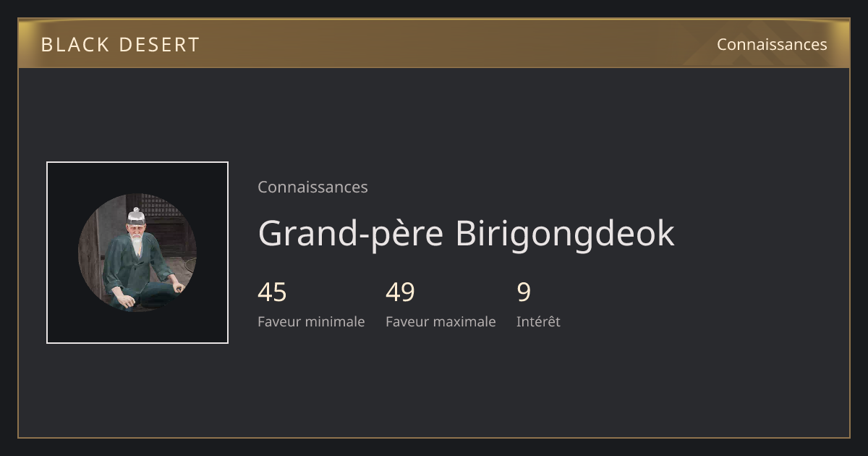The width and height of the screenshot is (868, 456).
Task: Click the white square border around portrait
Action: click(137, 162)
